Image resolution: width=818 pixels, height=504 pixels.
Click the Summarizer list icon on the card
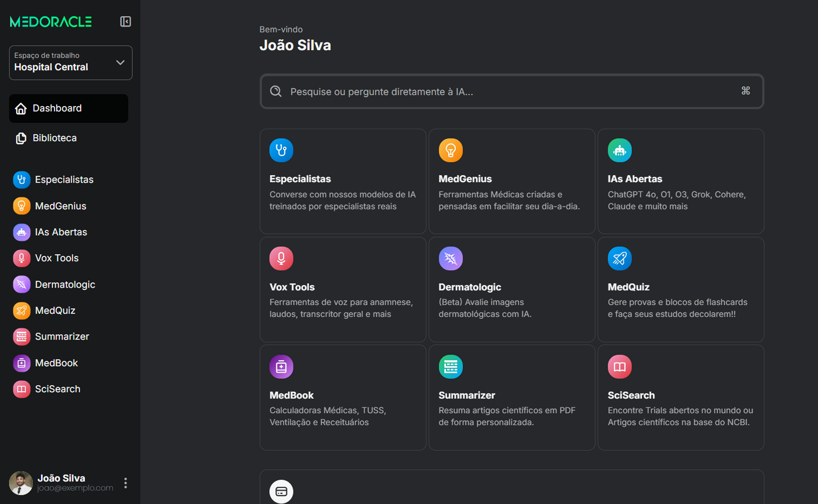coord(451,366)
